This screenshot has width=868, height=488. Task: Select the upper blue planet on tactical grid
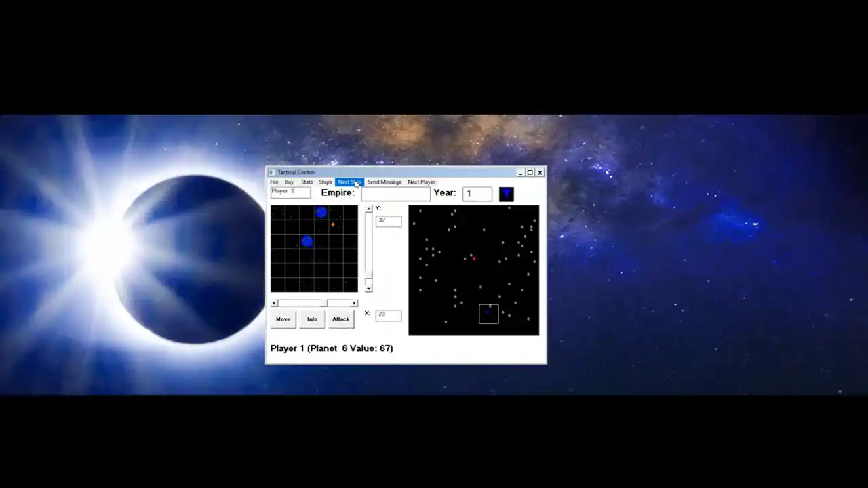[321, 212]
